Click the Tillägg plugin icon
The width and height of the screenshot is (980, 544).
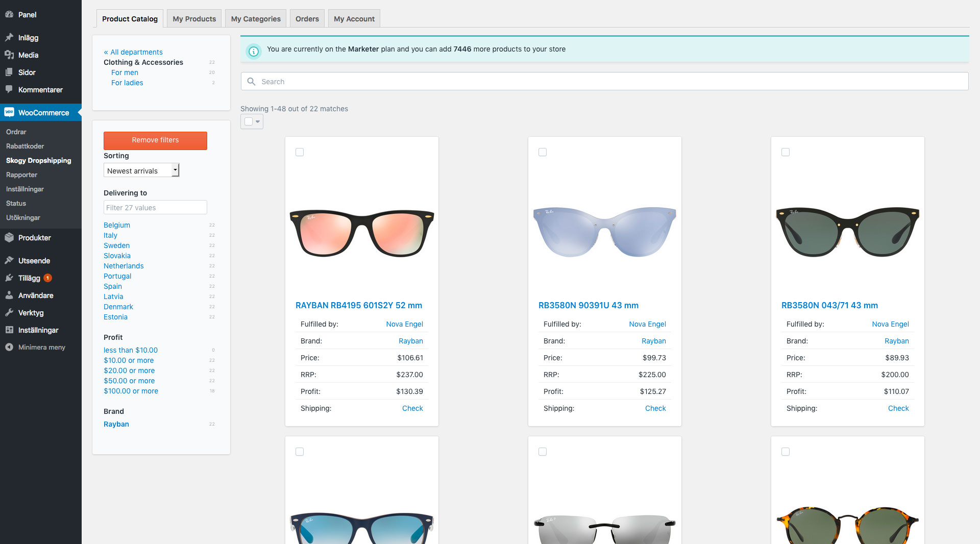pos(9,278)
